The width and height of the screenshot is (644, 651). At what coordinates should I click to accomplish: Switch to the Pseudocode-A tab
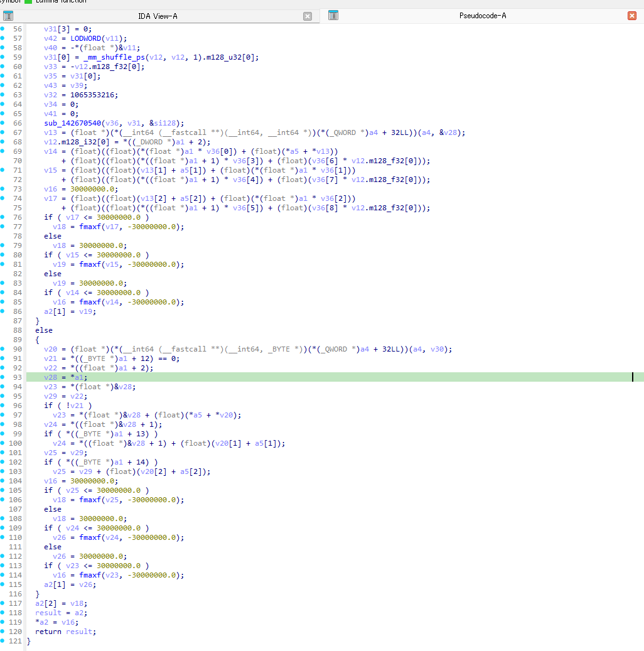[483, 16]
